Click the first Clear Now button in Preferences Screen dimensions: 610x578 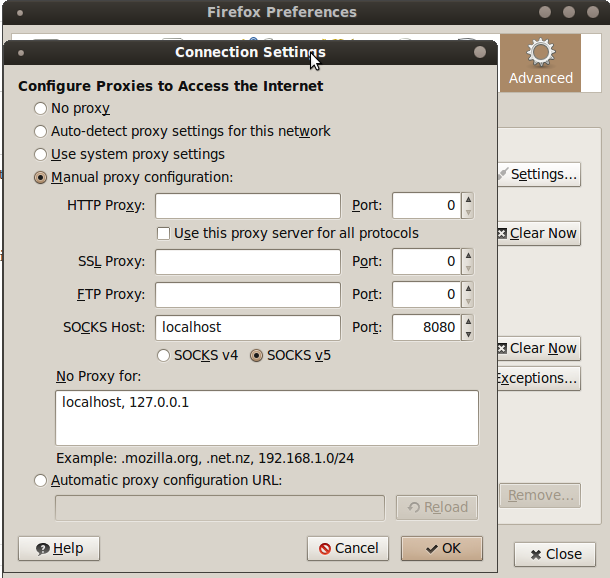[x=539, y=233]
